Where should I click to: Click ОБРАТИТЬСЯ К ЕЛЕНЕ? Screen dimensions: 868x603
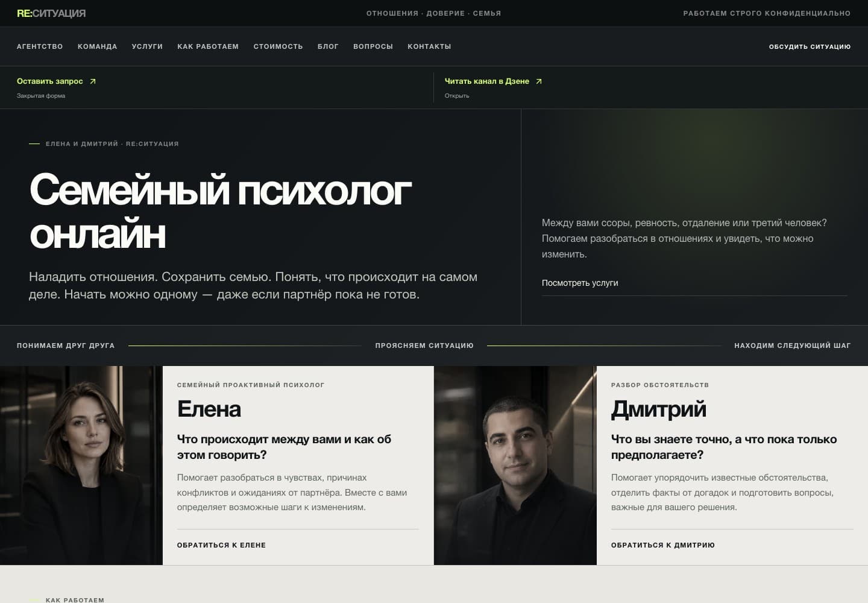pyautogui.click(x=221, y=545)
